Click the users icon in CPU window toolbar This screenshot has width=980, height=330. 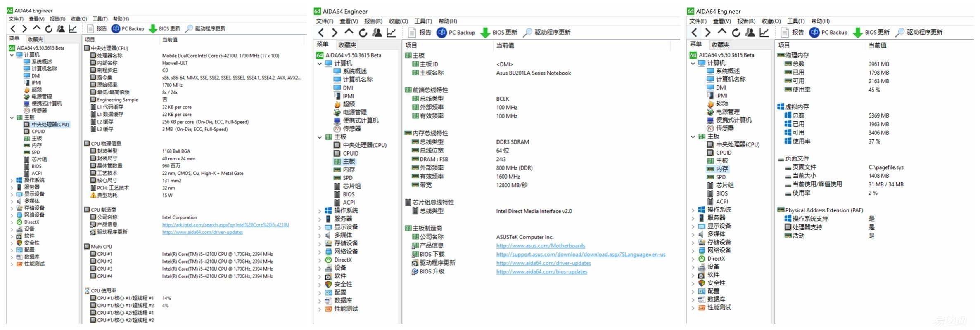61,28
